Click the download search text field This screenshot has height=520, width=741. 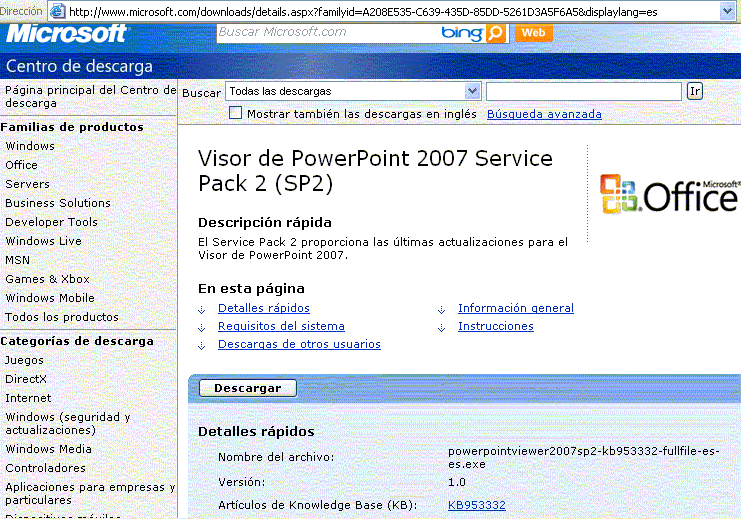point(584,91)
